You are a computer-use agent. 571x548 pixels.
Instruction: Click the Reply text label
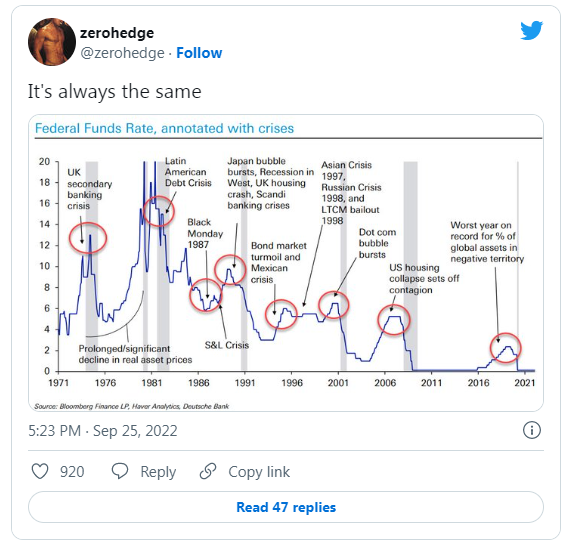tap(158, 472)
